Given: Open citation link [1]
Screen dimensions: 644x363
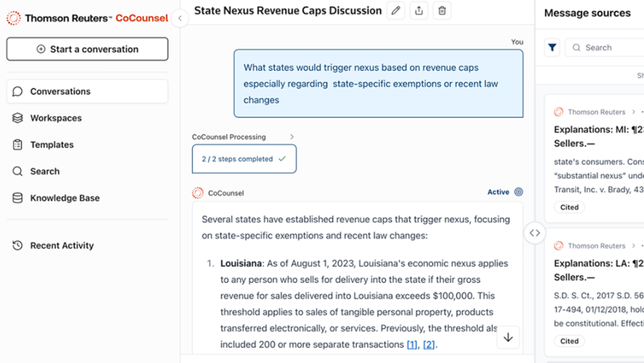Looking at the screenshot, I should [412, 344].
